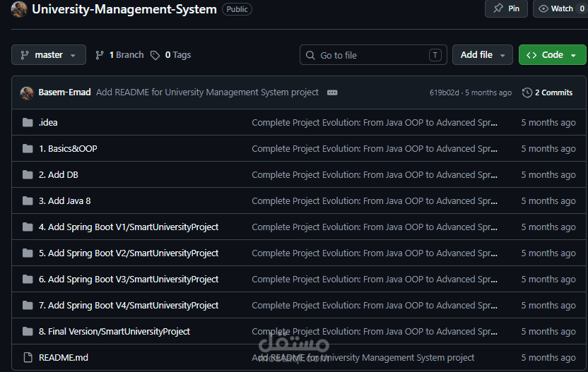Expand commit message with ellipsis icon

pos(332,92)
